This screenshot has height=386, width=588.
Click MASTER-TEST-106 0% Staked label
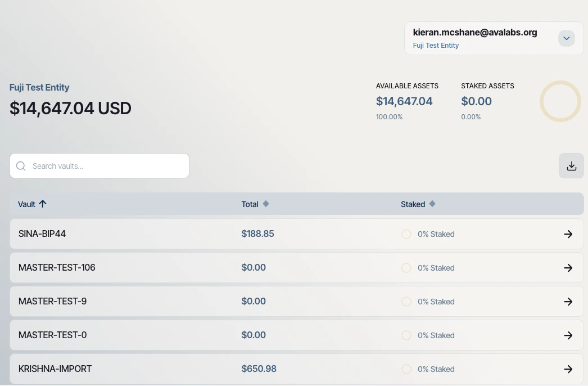tap(436, 268)
